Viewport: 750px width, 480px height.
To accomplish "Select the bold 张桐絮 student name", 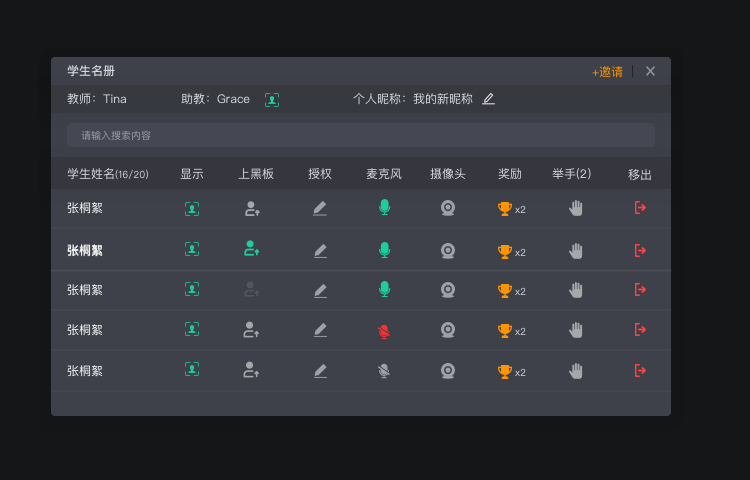I will tap(85, 251).
